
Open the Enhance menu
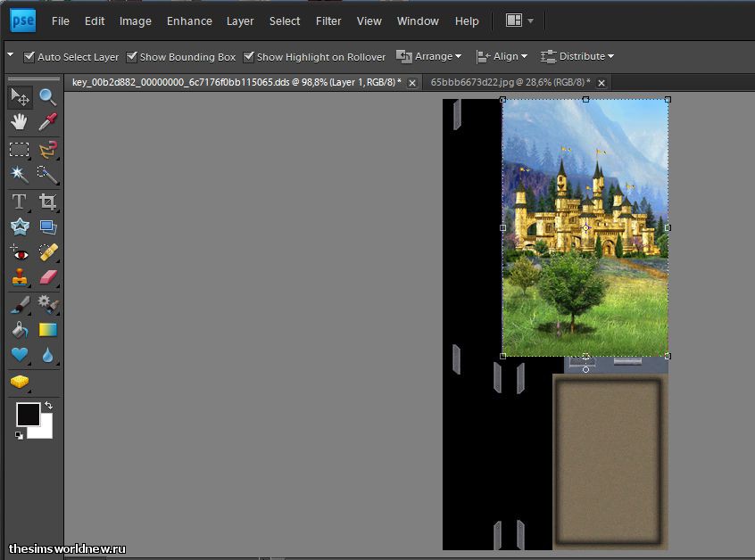189,21
